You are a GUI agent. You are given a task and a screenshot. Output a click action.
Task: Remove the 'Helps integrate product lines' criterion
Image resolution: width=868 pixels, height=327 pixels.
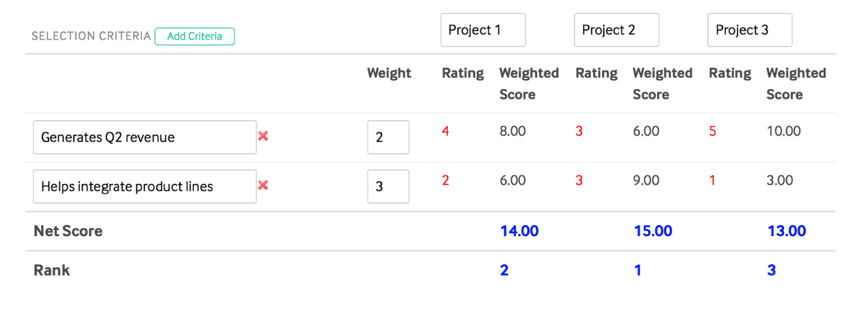263,185
